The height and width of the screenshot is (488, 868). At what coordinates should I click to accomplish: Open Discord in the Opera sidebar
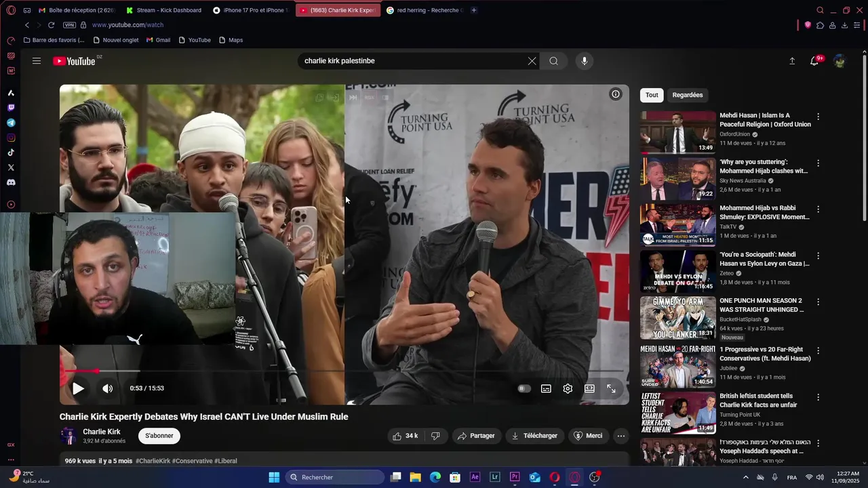[x=11, y=182]
